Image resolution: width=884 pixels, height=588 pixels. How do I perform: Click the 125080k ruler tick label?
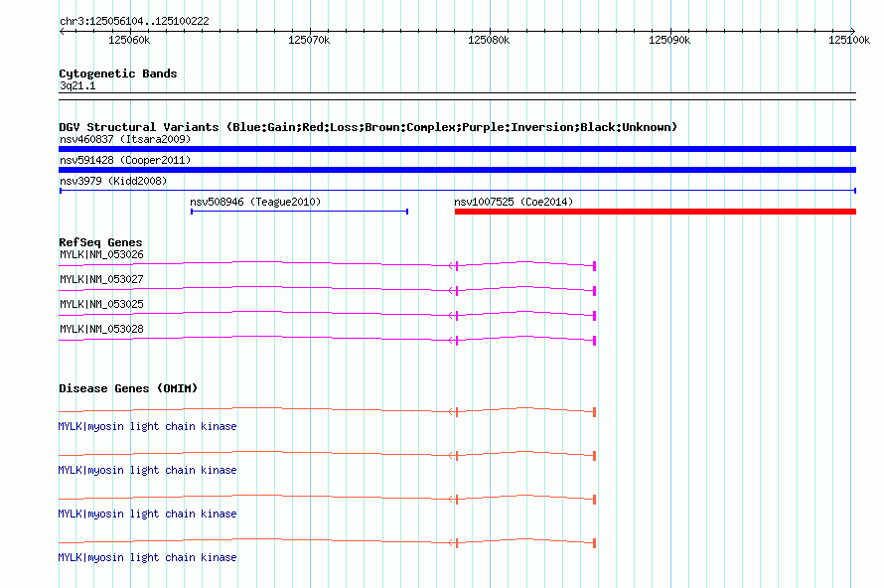(x=489, y=40)
